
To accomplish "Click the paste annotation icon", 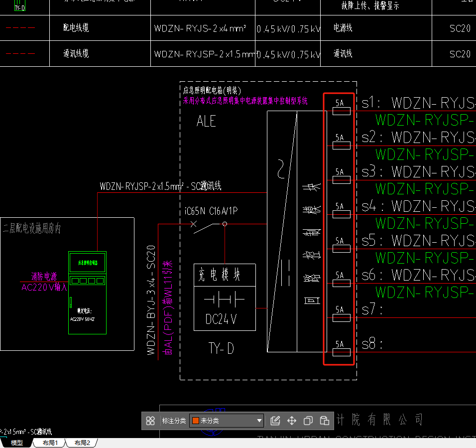I will point(325,421).
